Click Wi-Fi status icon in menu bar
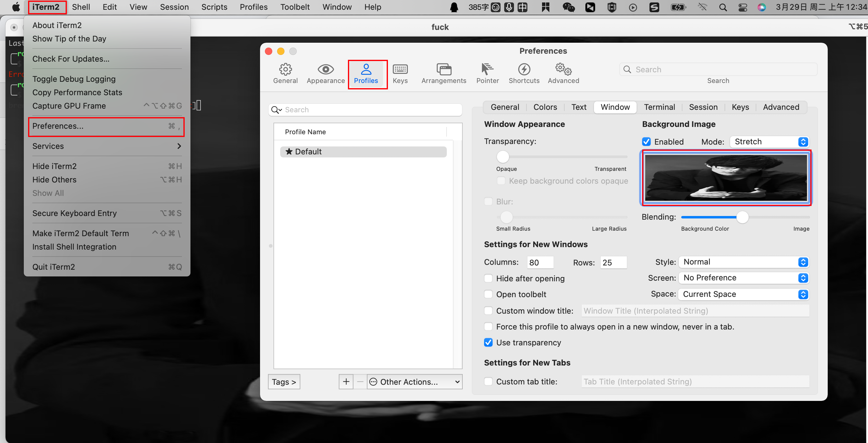This screenshot has height=443, width=868. point(703,7)
